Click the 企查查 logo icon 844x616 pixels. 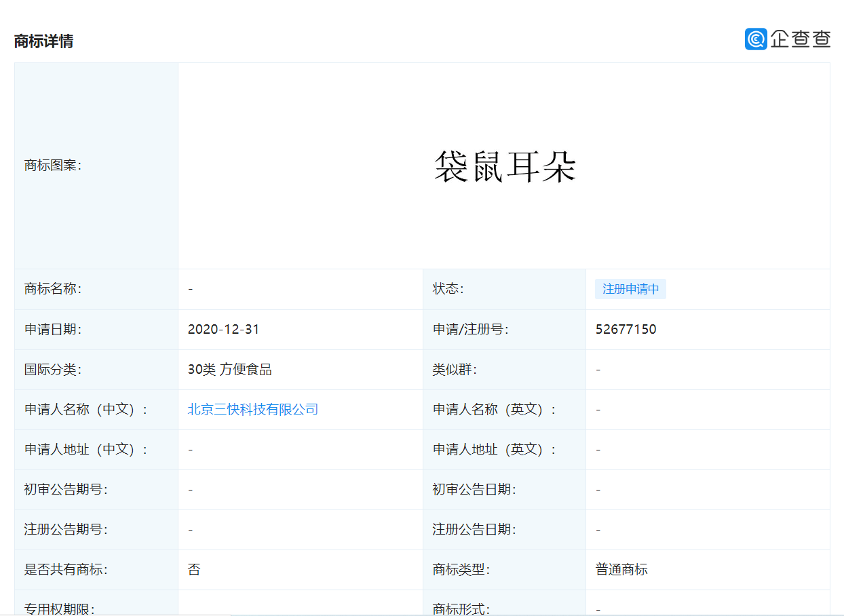tap(755, 39)
